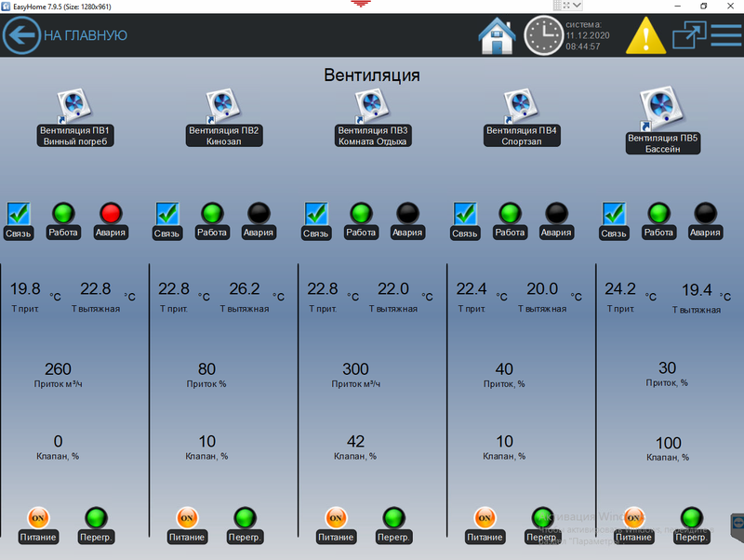Expand the chevron dropdown in title bar

point(577,6)
